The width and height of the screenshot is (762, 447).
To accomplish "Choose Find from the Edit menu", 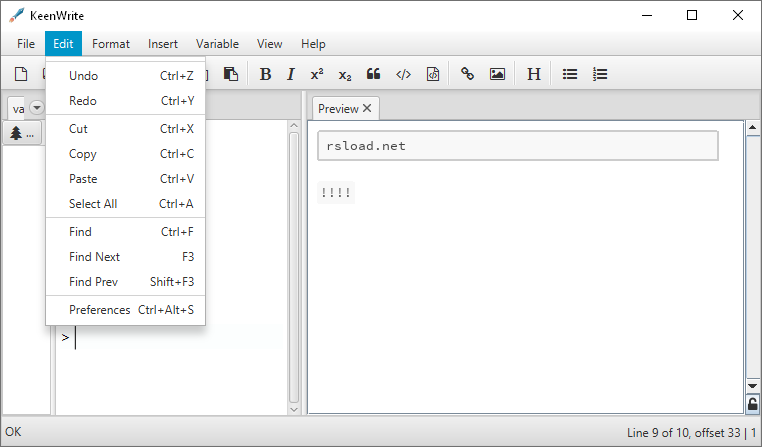I will click(125, 232).
